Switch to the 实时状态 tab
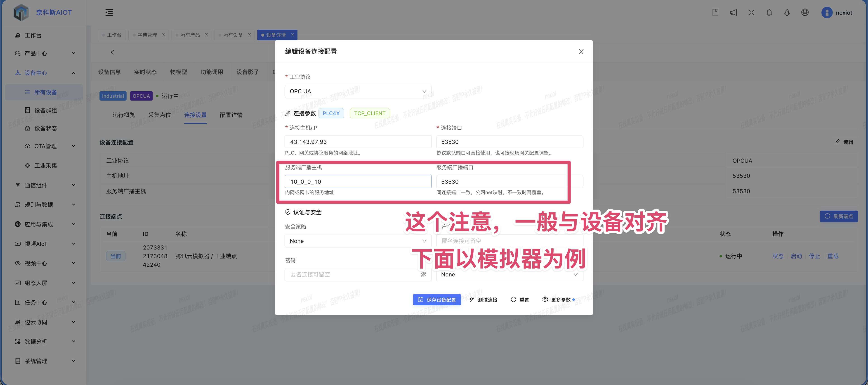This screenshot has height=385, width=868. click(145, 72)
